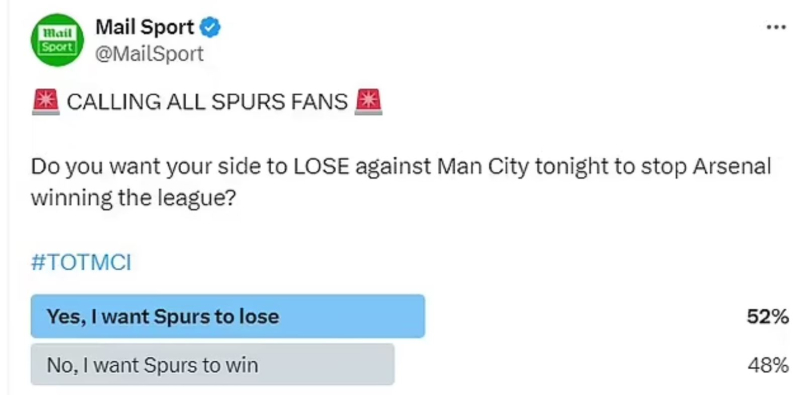Open the #TOTMCI hashtag link
The height and width of the screenshot is (395, 800).
(81, 263)
